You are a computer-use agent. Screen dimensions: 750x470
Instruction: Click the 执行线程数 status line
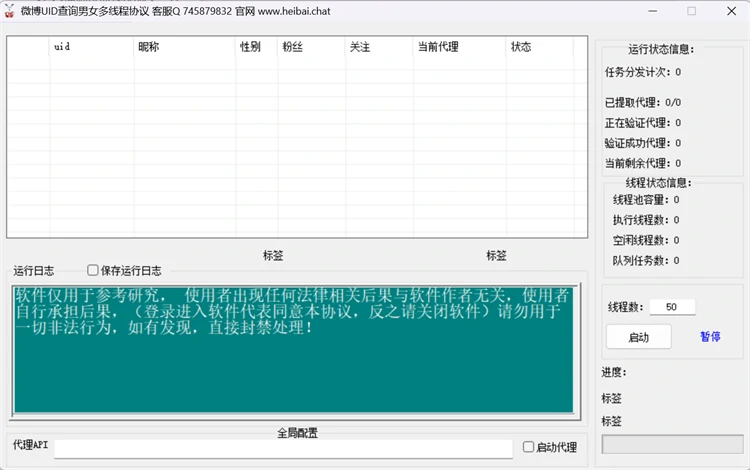tap(646, 220)
